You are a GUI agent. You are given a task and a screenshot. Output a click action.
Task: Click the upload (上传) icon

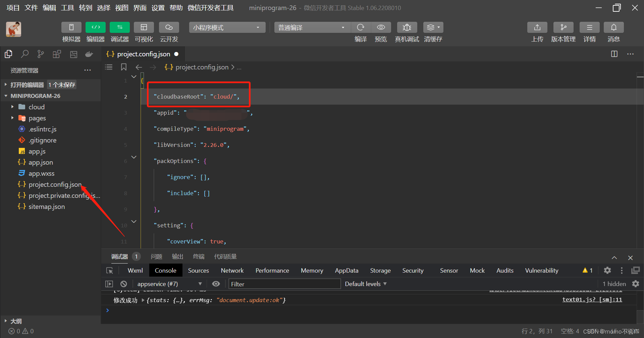[537, 27]
